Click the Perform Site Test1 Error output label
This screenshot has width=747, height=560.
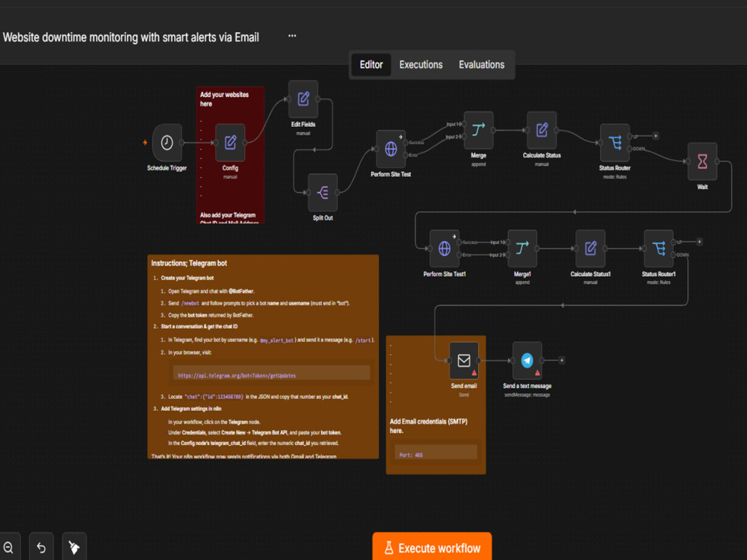[466, 255]
